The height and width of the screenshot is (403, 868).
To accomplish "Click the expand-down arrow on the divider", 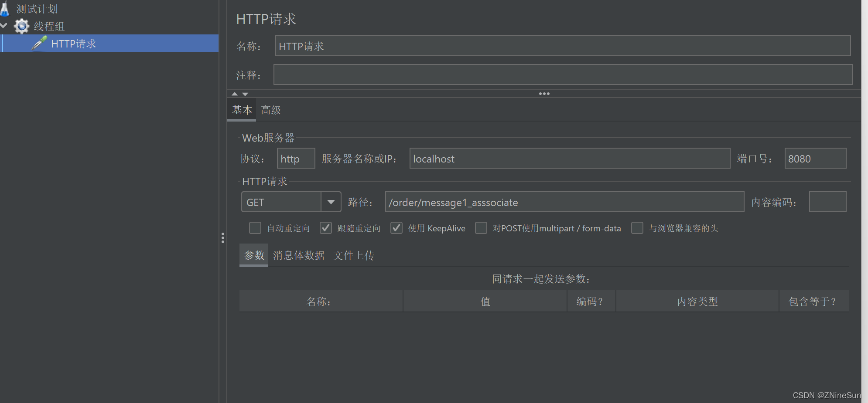I will point(245,94).
